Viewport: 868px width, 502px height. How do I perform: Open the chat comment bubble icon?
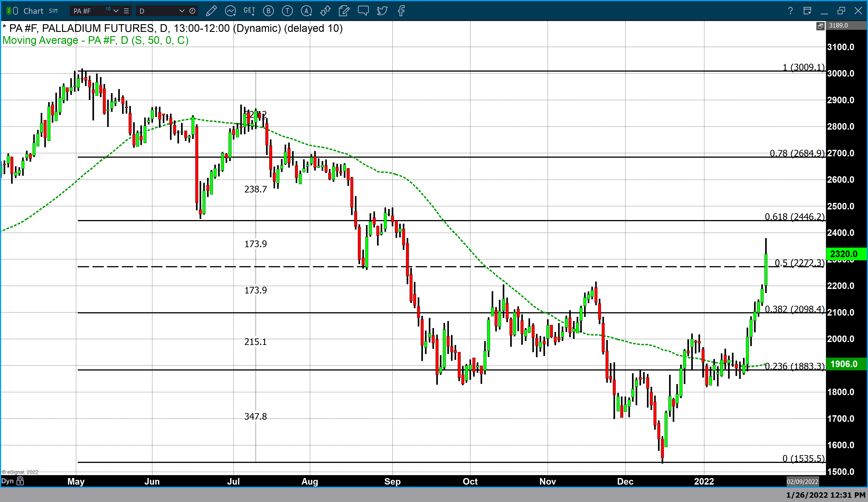point(363,11)
